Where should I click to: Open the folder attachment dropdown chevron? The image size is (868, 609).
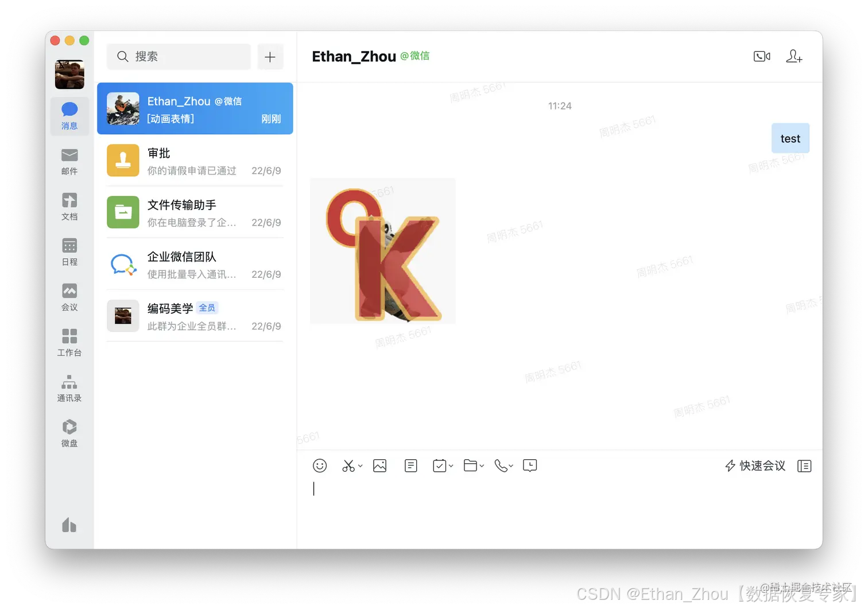(482, 467)
